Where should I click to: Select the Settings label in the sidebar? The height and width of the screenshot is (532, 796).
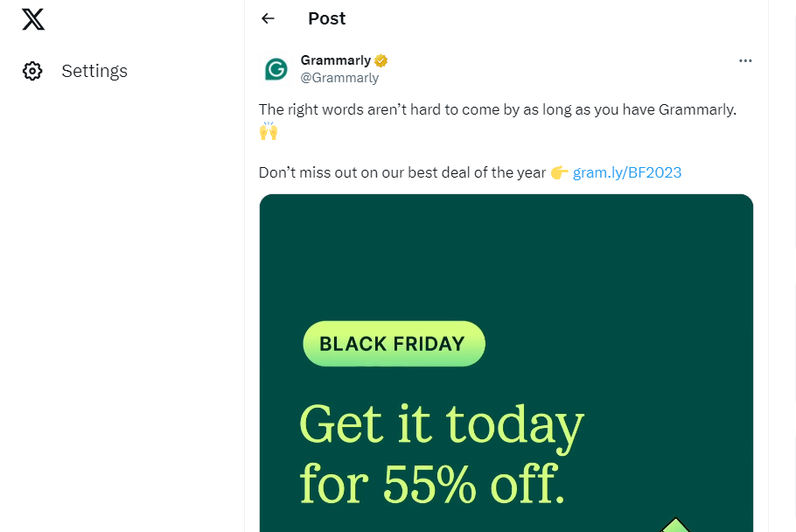click(x=94, y=71)
